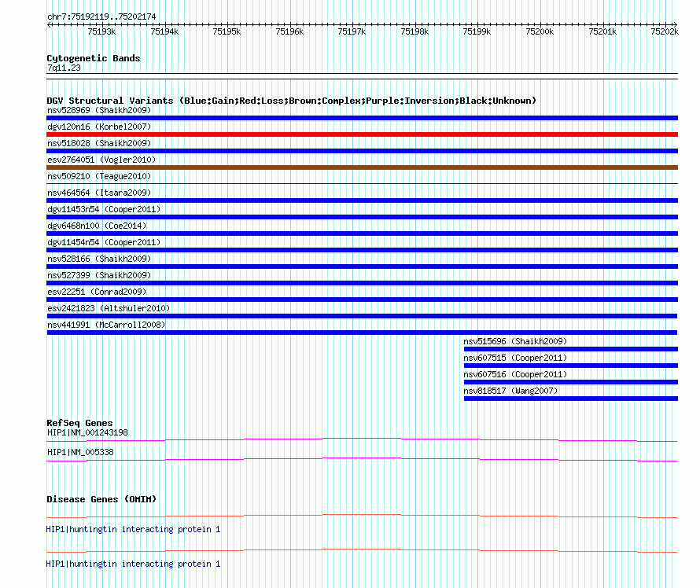The height and width of the screenshot is (588, 700).
Task: Select the blue bar under nsv528969
Action: click(x=362, y=118)
